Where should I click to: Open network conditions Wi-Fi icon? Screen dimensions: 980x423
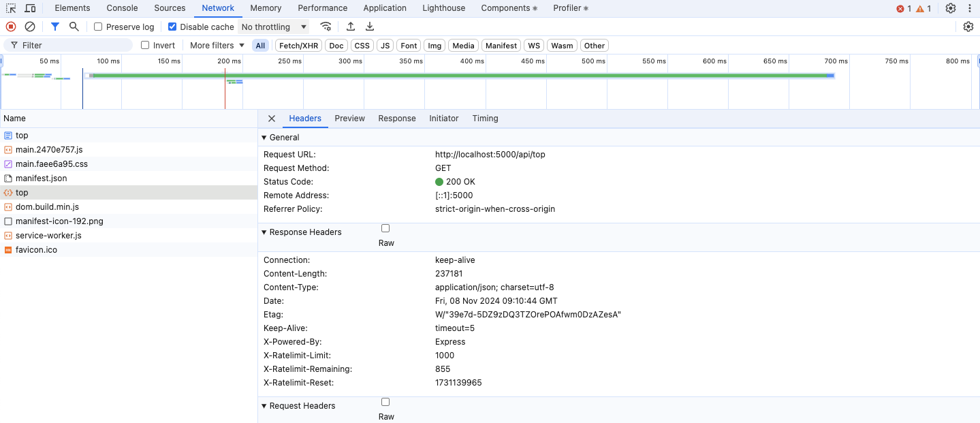(x=326, y=27)
